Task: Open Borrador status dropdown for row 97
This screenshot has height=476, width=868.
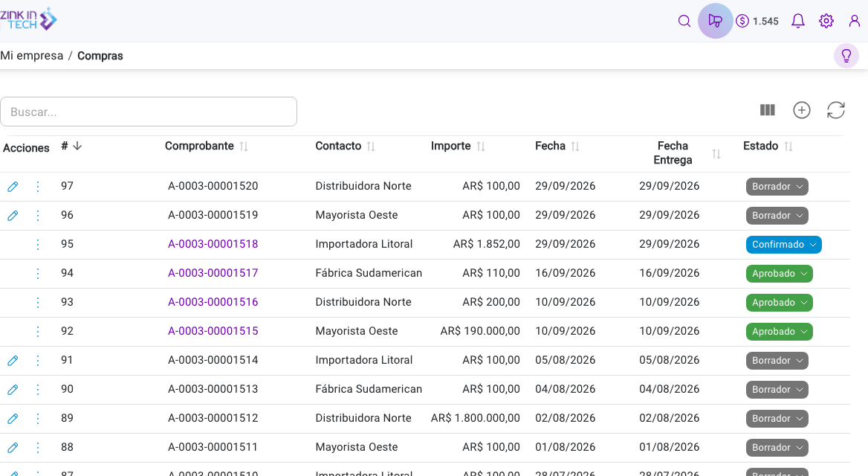Action: click(x=777, y=187)
